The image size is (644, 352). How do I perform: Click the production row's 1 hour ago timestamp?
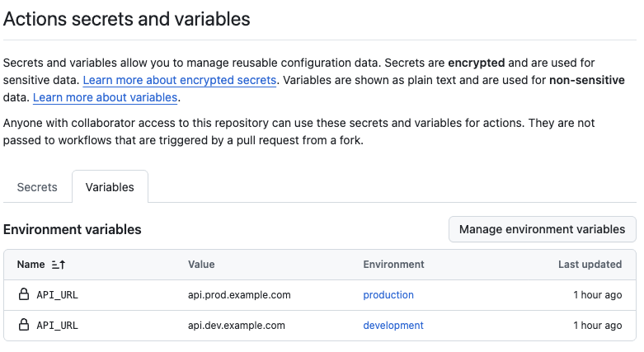(598, 295)
